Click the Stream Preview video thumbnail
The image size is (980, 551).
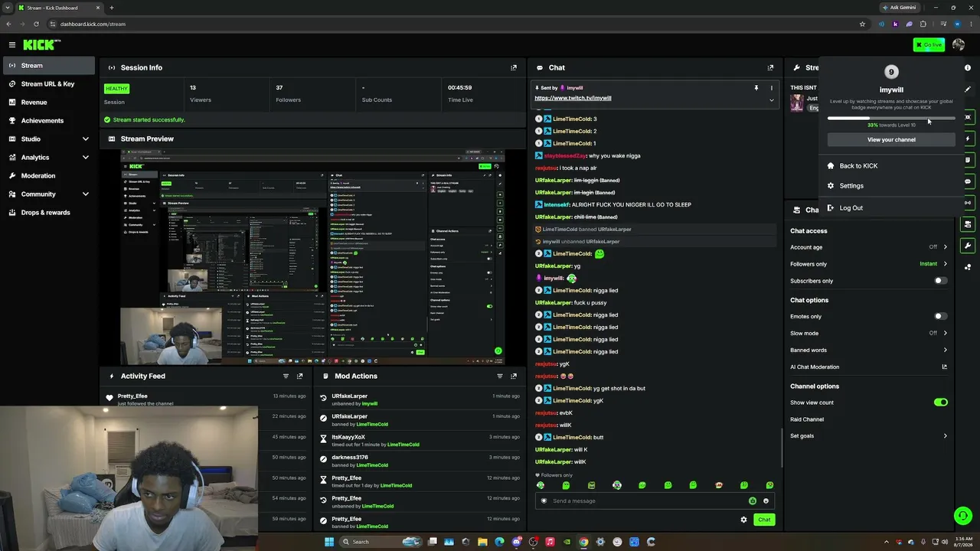pos(312,257)
